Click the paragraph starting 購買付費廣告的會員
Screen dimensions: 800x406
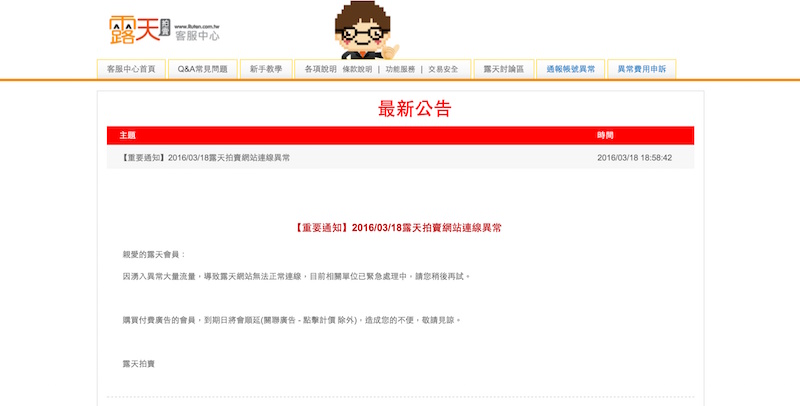pos(291,320)
